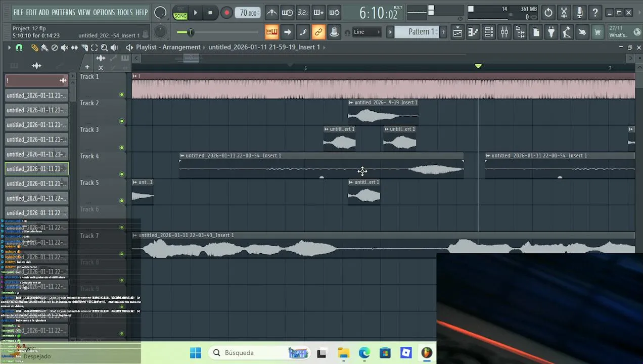Select the Slice tool

click(x=84, y=48)
